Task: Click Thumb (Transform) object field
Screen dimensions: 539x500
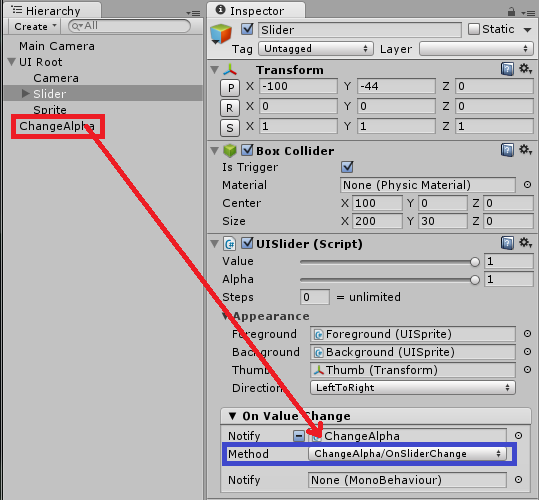Action: coord(413,370)
